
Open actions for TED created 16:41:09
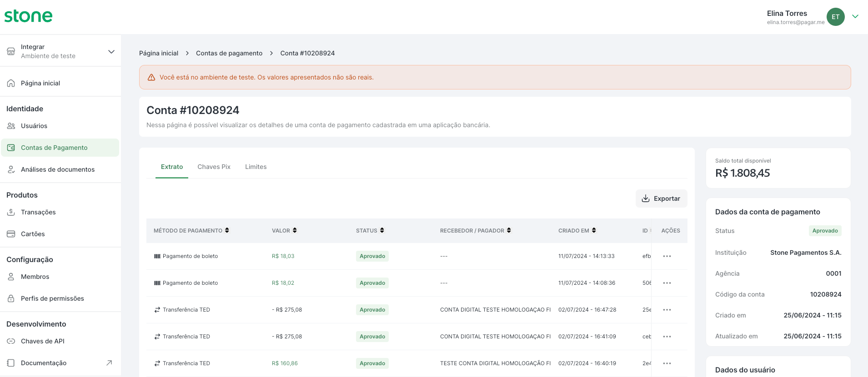pyautogui.click(x=667, y=337)
